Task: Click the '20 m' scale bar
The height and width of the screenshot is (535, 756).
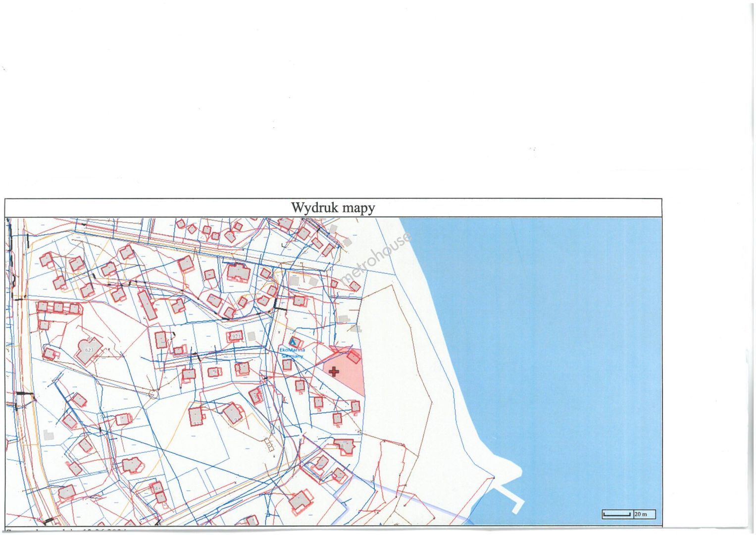Action: 629,514
